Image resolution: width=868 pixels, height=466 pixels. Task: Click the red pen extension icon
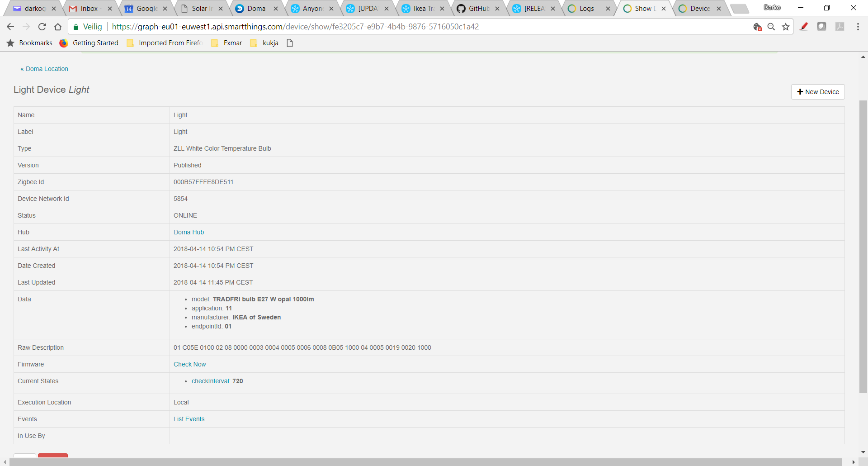(x=804, y=27)
